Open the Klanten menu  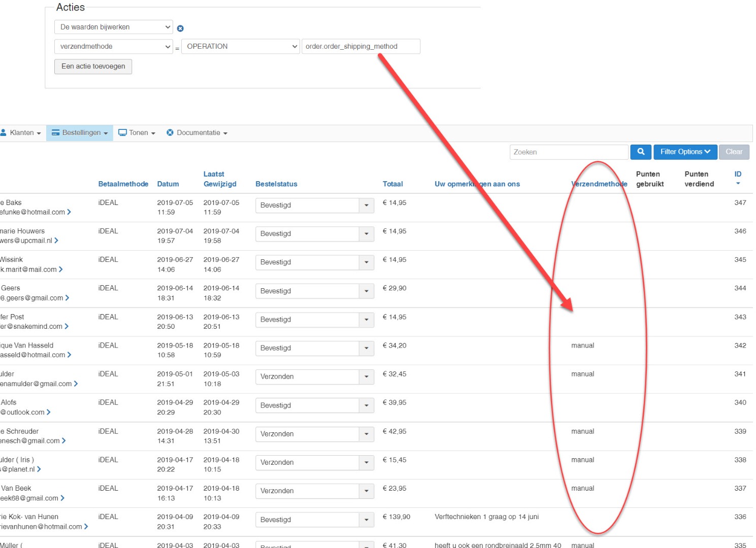tap(21, 132)
